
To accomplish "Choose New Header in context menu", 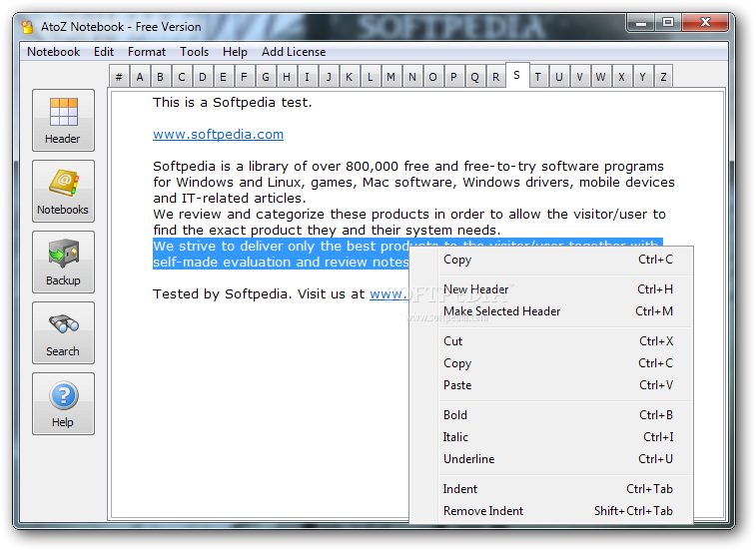I will click(551, 289).
